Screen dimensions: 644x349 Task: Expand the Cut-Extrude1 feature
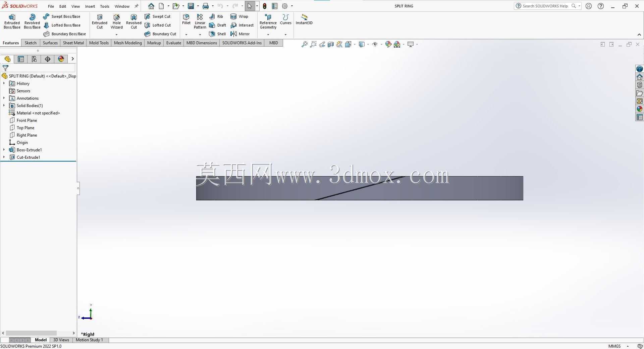(4, 157)
